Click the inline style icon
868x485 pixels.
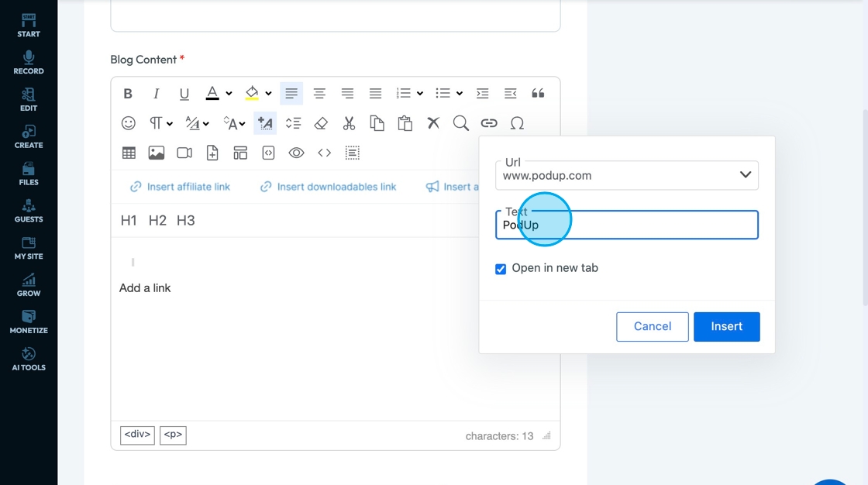click(x=265, y=123)
